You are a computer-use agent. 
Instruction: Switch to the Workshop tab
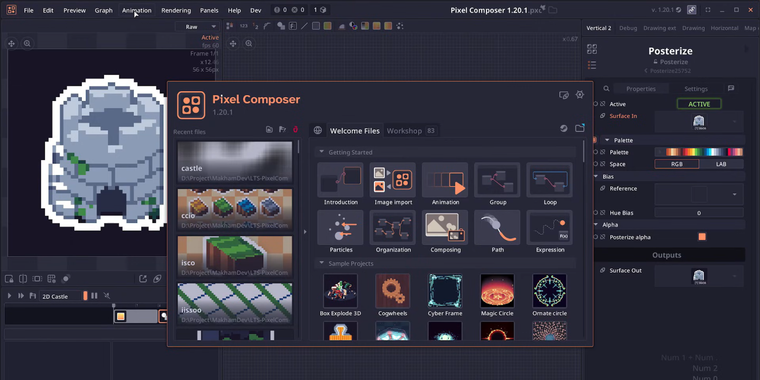(404, 131)
